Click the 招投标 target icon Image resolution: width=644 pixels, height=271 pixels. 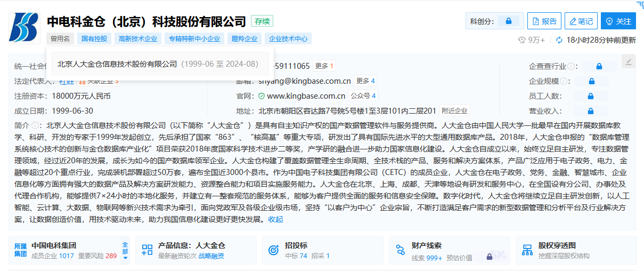click(273, 250)
